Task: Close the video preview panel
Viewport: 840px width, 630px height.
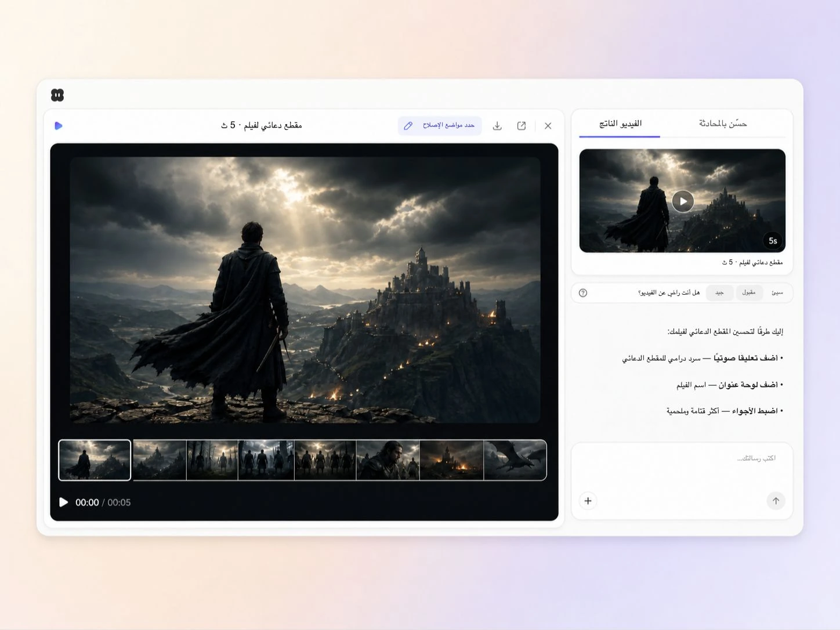Action: (548, 126)
